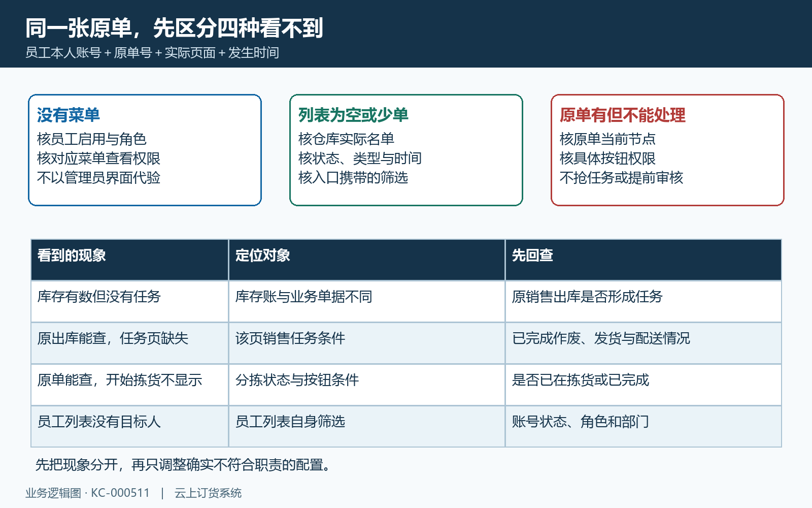Select cell 该页销售任务条件
The width and height of the screenshot is (812, 508).
click(x=367, y=343)
